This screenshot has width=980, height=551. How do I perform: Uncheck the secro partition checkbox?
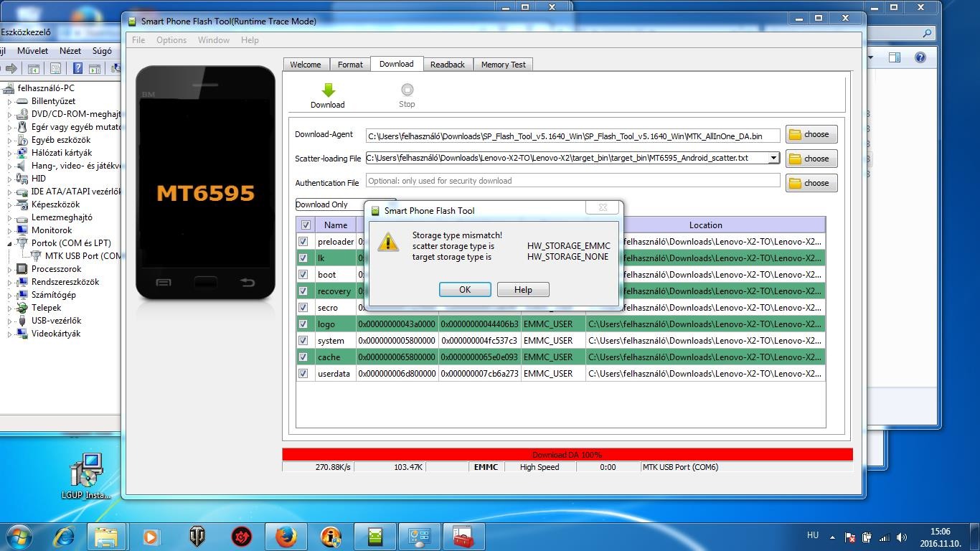(x=303, y=308)
